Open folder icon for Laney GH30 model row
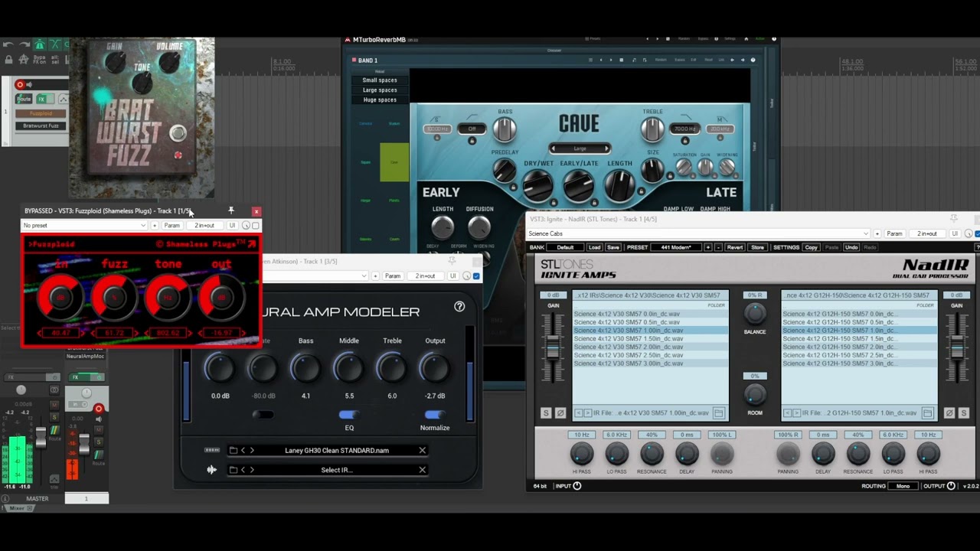The height and width of the screenshot is (551, 980). (234, 450)
